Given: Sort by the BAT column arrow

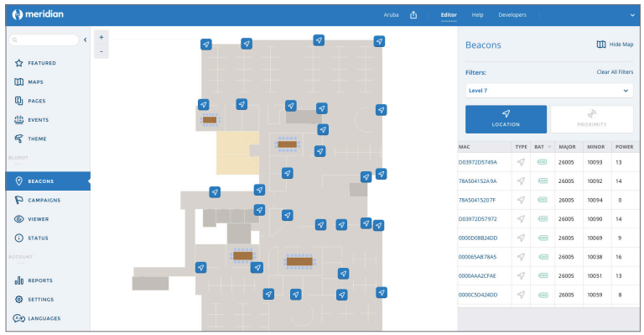Looking at the screenshot, I should pyautogui.click(x=549, y=147).
